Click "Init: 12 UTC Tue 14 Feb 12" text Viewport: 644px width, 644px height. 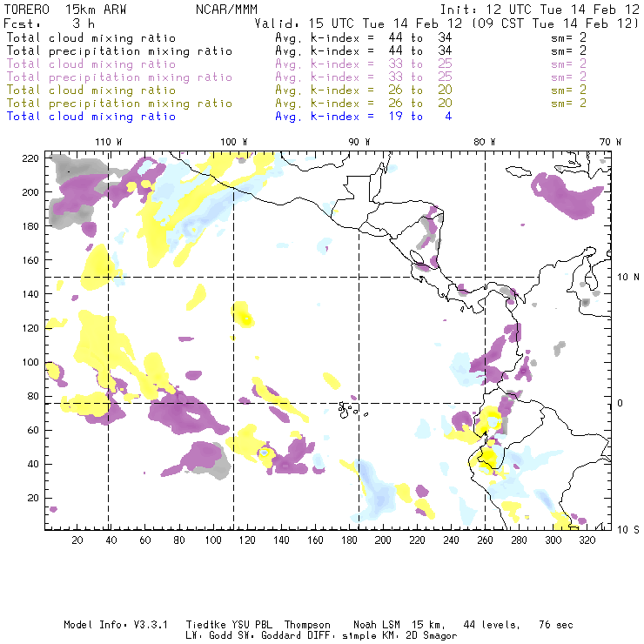540,10
